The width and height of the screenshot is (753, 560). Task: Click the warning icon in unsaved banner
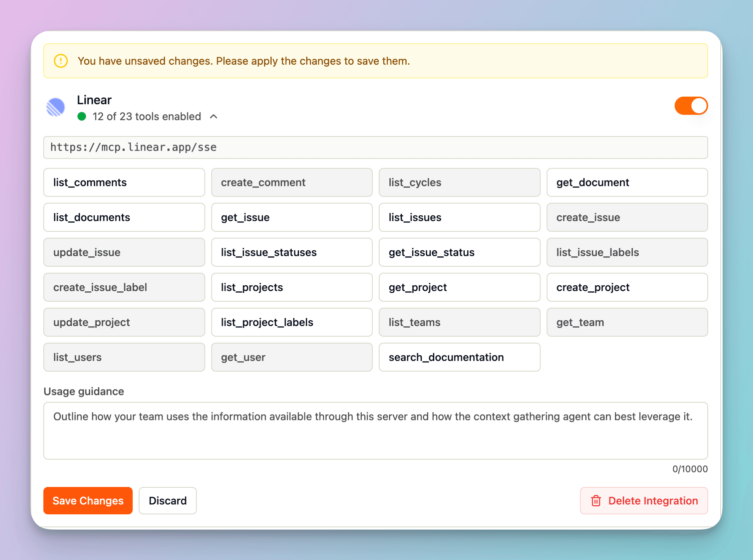pyautogui.click(x=61, y=61)
